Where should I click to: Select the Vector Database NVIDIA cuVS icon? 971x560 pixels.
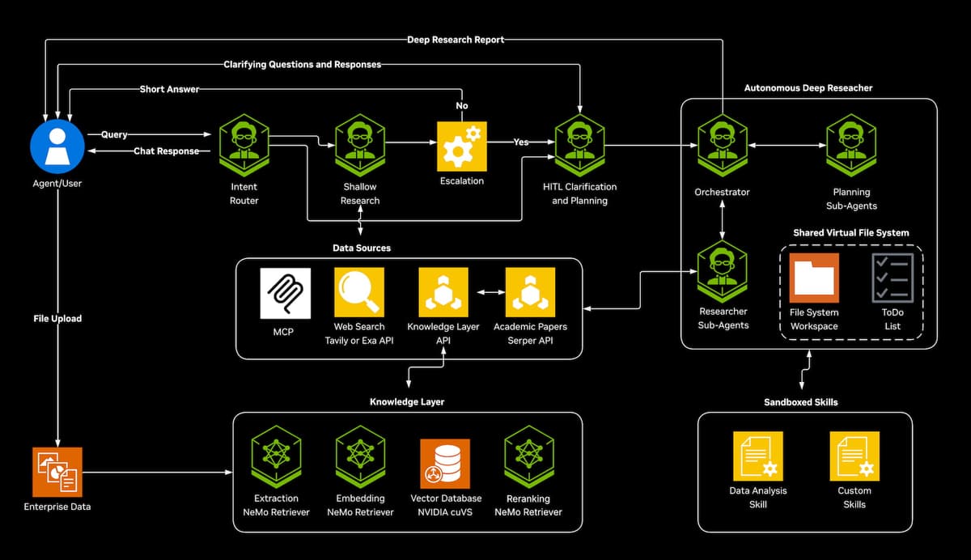tap(445, 464)
